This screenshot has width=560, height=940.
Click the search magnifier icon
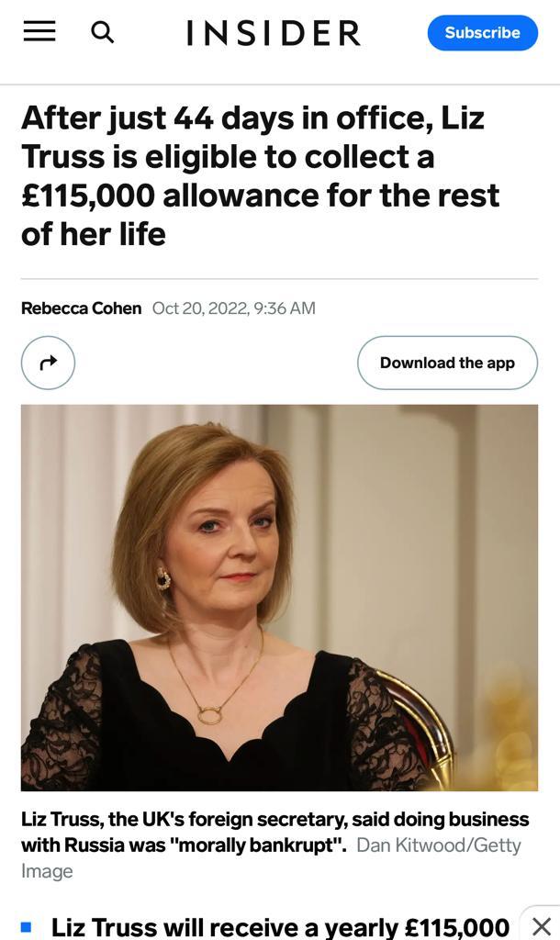coord(103,32)
